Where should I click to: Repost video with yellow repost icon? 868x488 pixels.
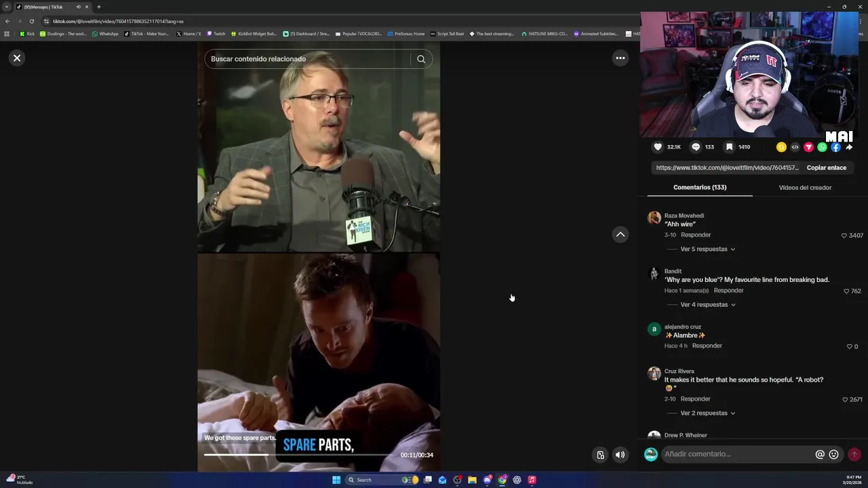click(781, 147)
